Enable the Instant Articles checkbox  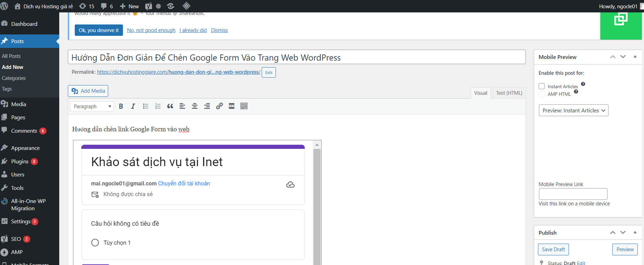542,86
